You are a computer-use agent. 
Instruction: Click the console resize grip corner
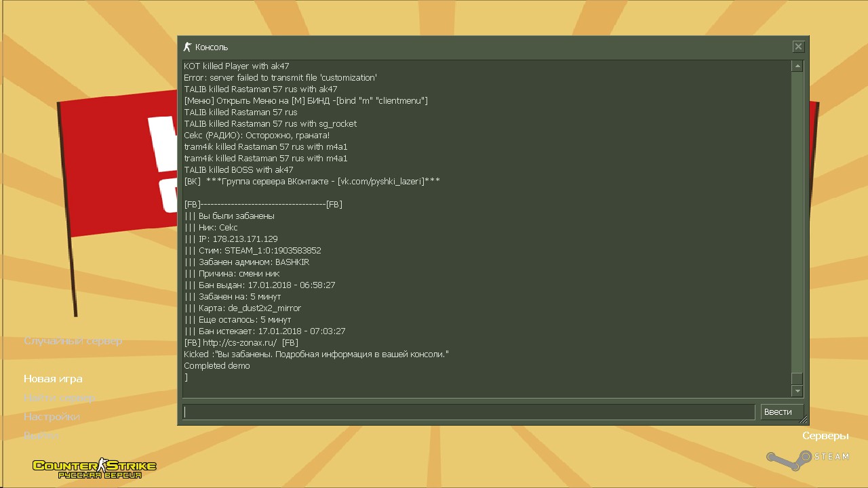coord(804,420)
